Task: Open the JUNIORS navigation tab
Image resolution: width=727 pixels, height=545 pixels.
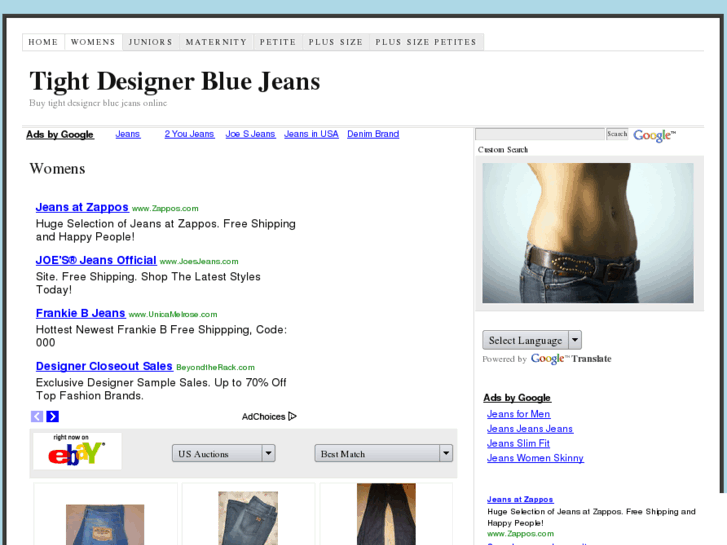Action: click(151, 42)
